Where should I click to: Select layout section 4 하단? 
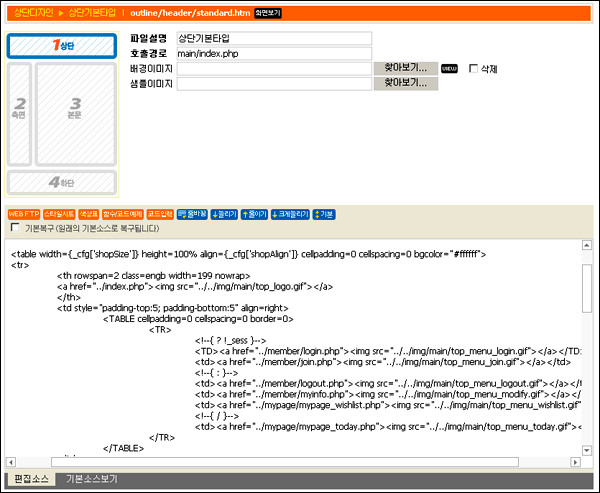pyautogui.click(x=62, y=182)
